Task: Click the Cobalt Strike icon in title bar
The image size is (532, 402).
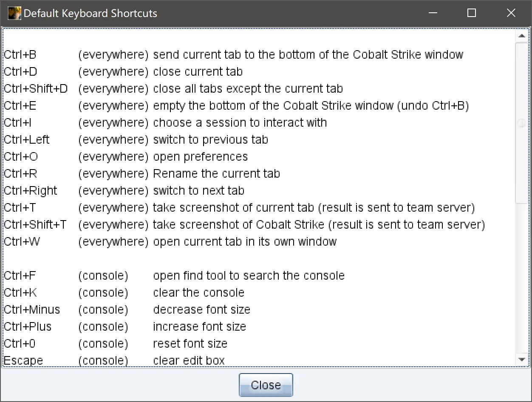Action: point(14,13)
